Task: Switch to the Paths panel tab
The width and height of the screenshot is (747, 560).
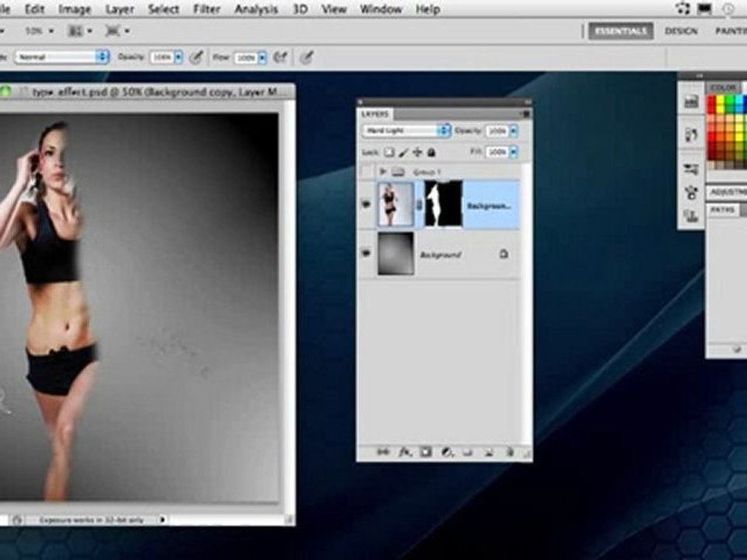Action: 722,209
